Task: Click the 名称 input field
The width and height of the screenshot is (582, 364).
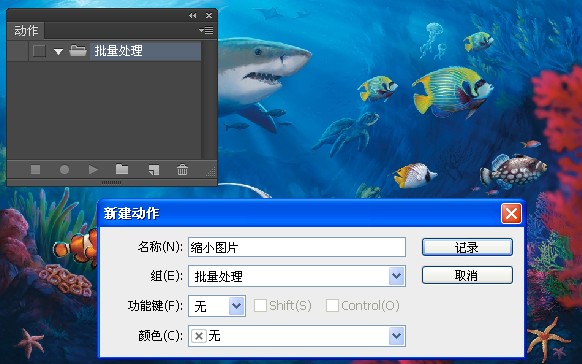Action: (297, 247)
